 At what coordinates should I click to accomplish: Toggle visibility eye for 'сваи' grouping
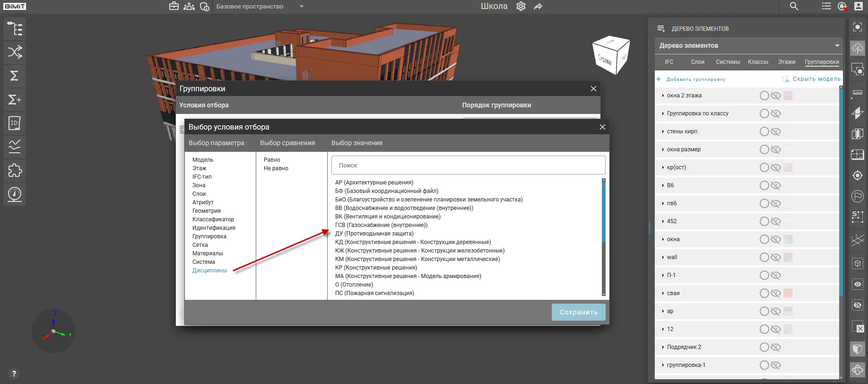pos(776,293)
